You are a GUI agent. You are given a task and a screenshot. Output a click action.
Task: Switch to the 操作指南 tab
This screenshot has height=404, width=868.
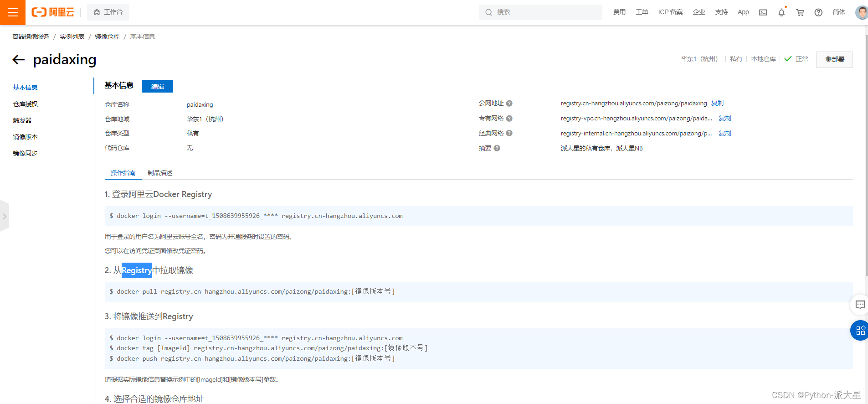pos(123,173)
